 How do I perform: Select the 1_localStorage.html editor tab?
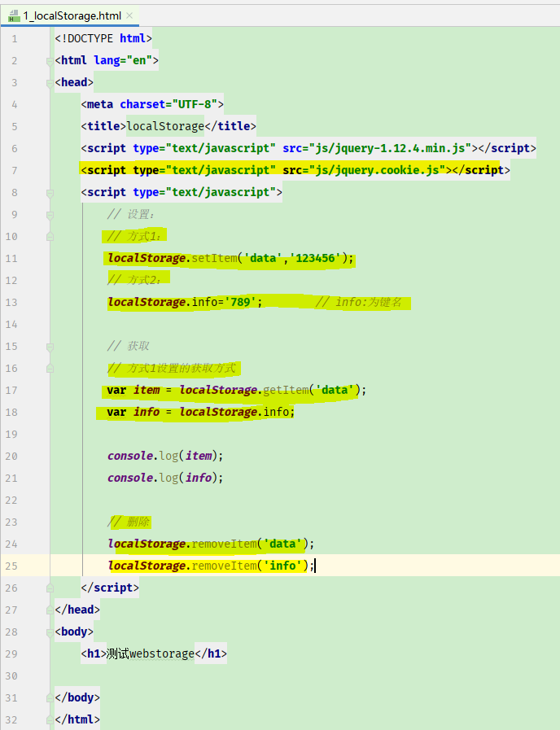[70, 15]
